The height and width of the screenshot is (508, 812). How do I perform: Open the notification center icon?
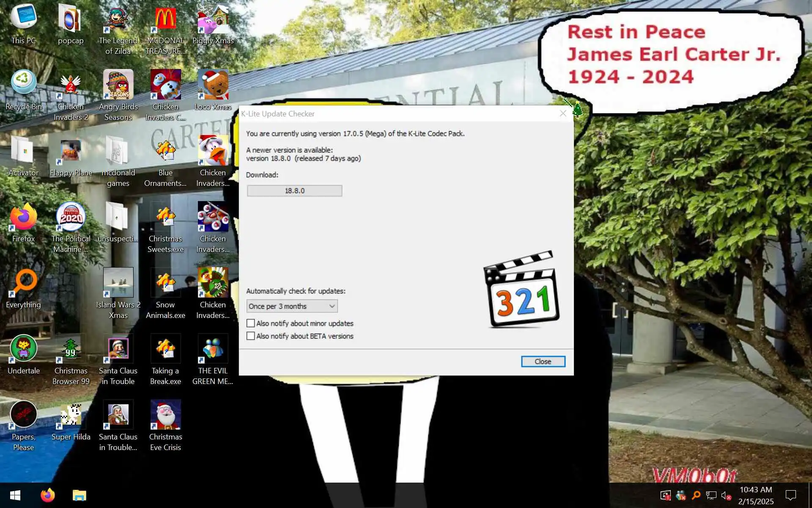tap(790, 495)
